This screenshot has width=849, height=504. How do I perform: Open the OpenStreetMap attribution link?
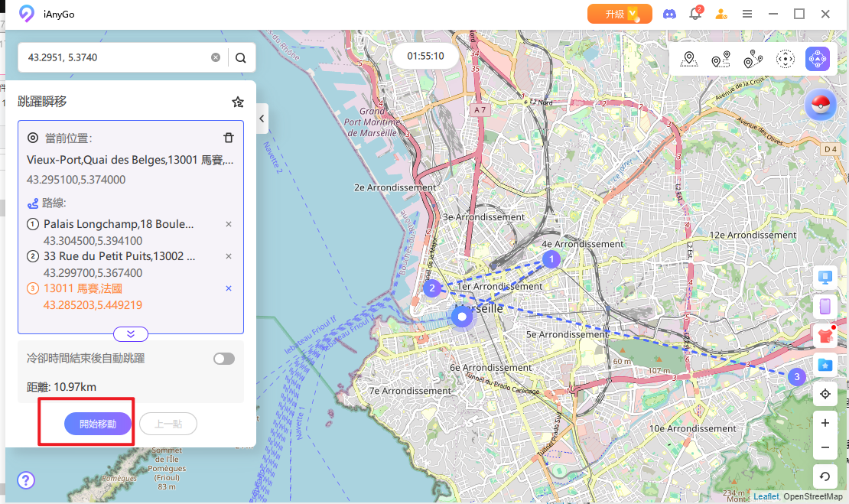[813, 496]
